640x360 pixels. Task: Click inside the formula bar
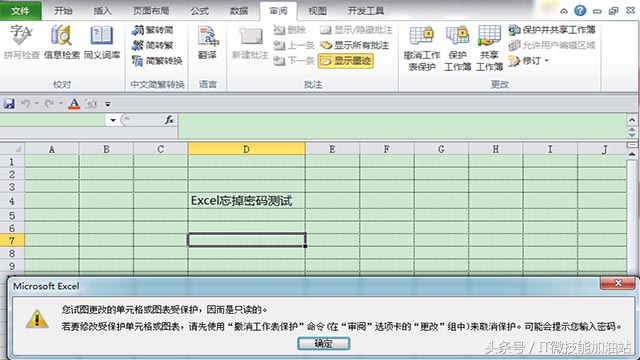pyautogui.click(x=402, y=127)
